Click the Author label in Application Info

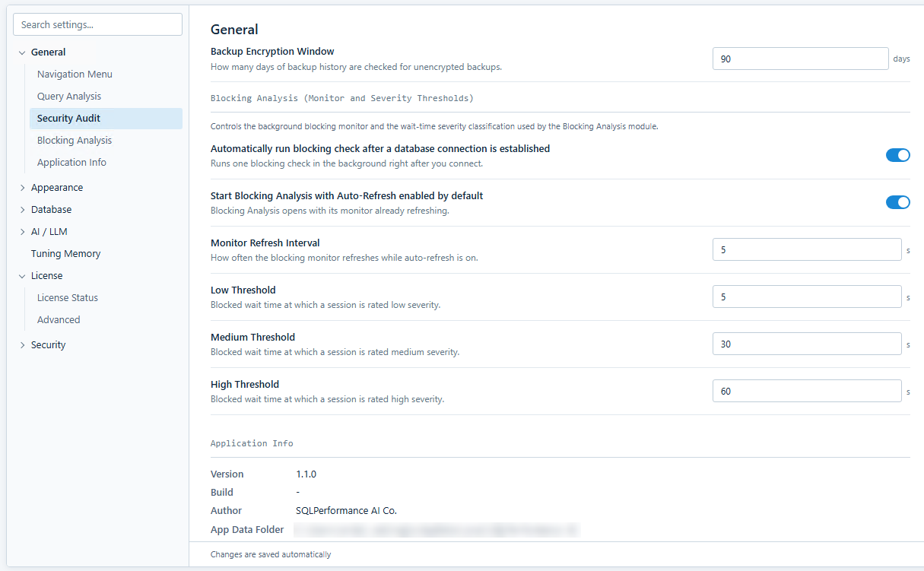(227, 511)
